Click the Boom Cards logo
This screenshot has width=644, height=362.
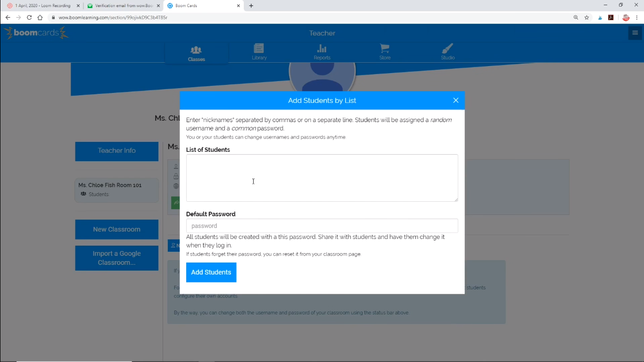[36, 33]
